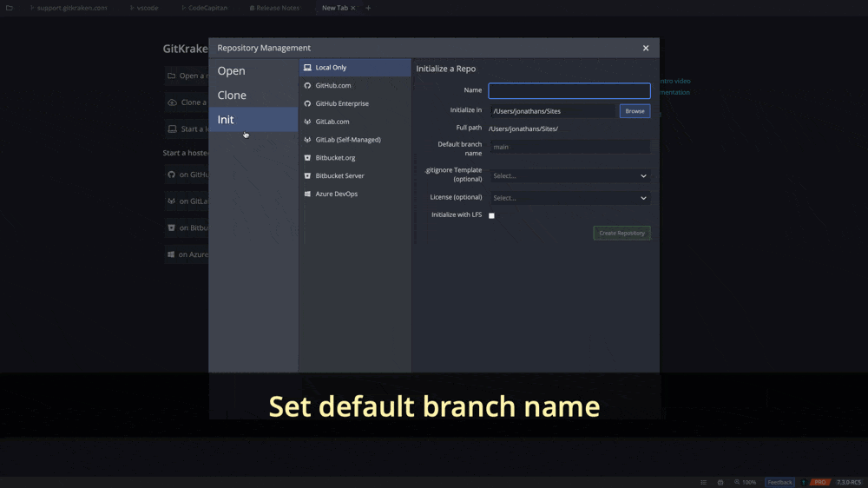
Task: Switch to the CodeCapitan tab
Action: click(x=204, y=8)
